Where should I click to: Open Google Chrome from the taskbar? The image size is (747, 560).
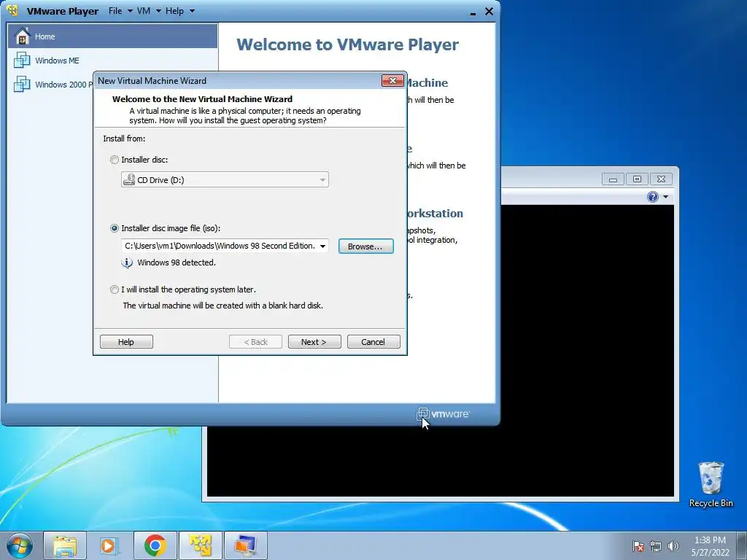155,545
